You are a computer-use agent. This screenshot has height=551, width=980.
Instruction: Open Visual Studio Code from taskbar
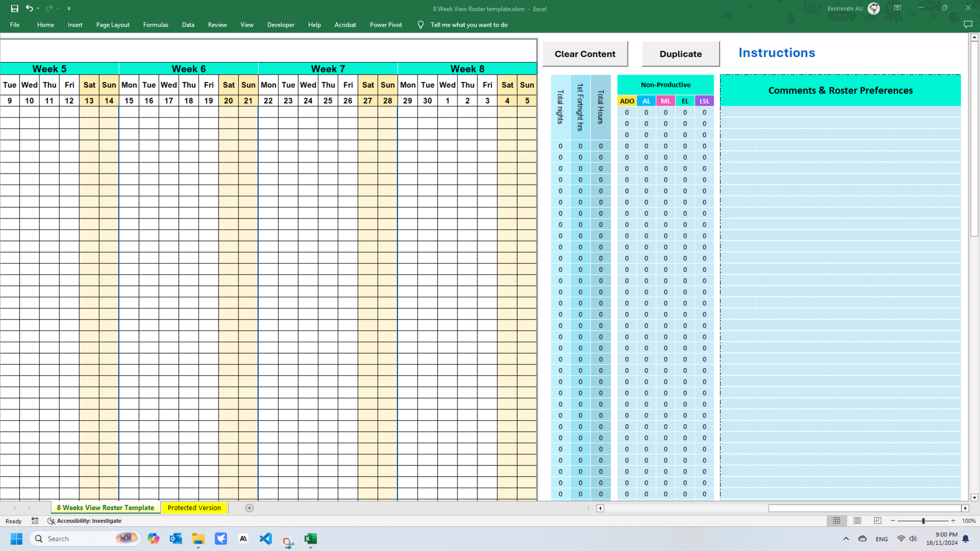[265, 538]
